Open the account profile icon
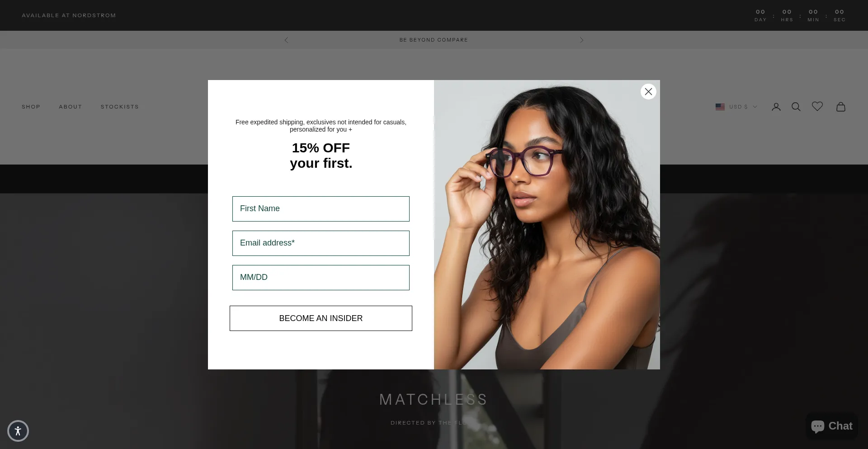Viewport: 868px width, 449px height. tap(776, 107)
